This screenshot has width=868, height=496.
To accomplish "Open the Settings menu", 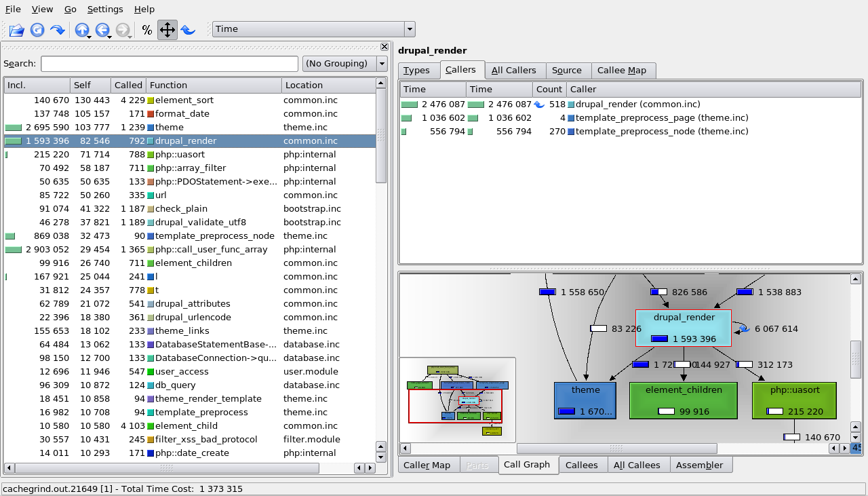I will click(105, 9).
